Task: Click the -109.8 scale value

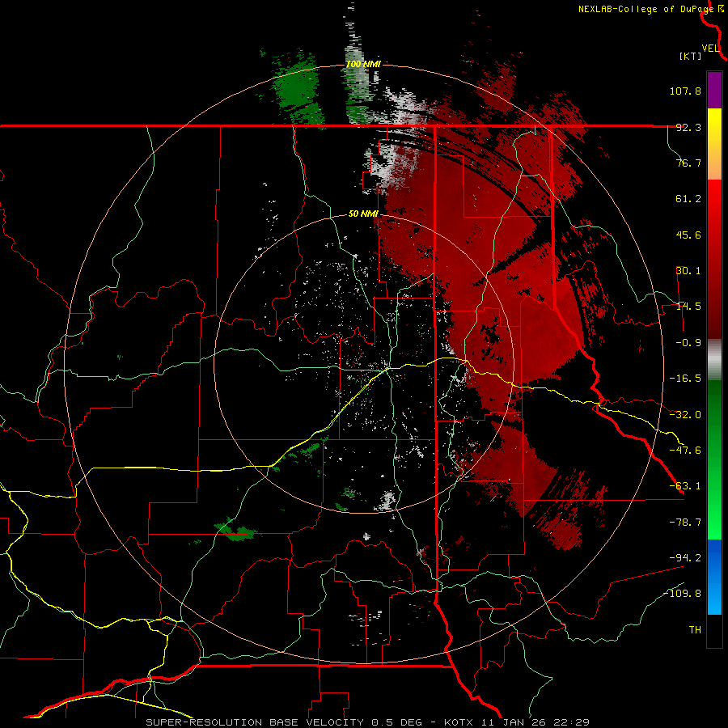Action: pos(683,594)
